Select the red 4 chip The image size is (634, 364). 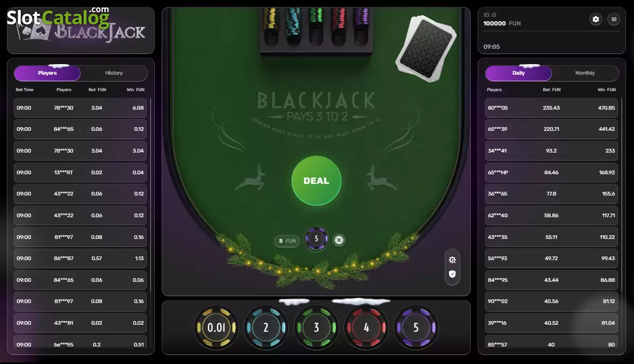point(366,327)
